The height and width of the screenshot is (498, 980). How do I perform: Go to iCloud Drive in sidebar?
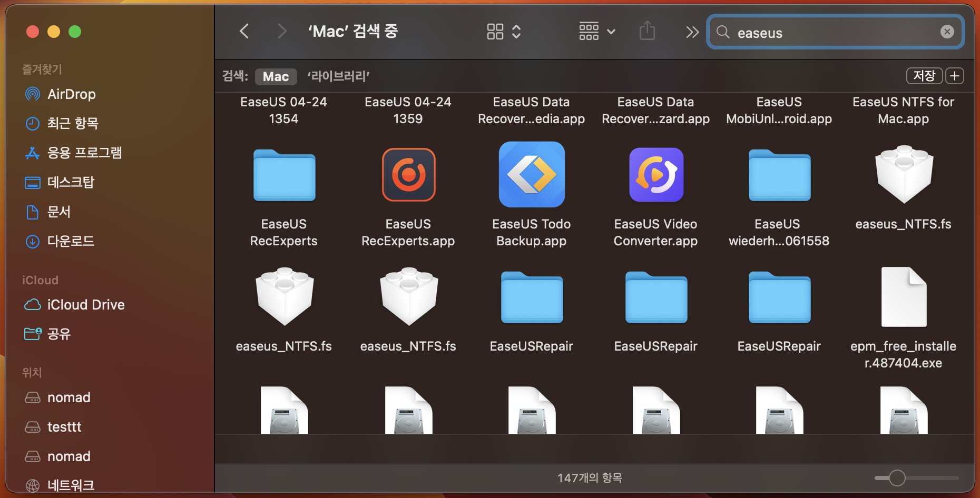86,305
